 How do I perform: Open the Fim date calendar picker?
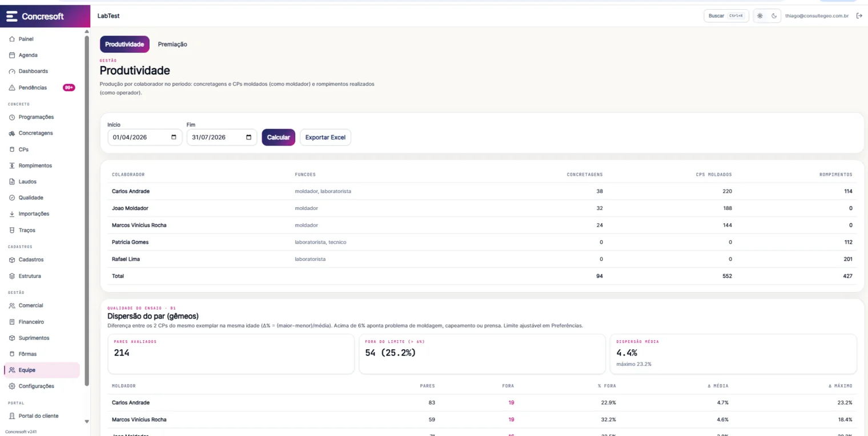(248, 138)
